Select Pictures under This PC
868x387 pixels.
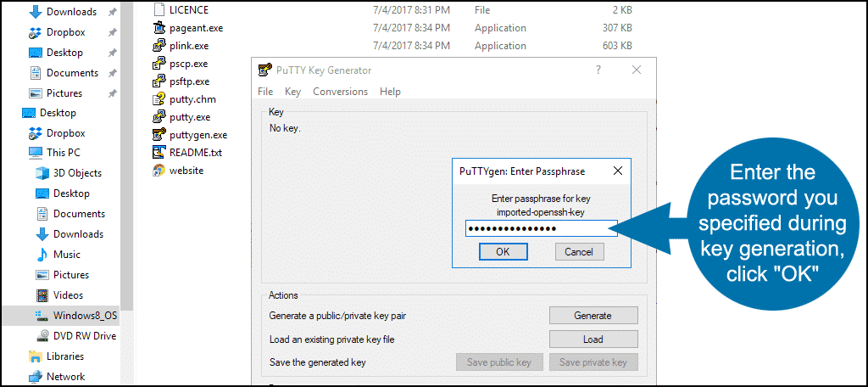pos(71,275)
